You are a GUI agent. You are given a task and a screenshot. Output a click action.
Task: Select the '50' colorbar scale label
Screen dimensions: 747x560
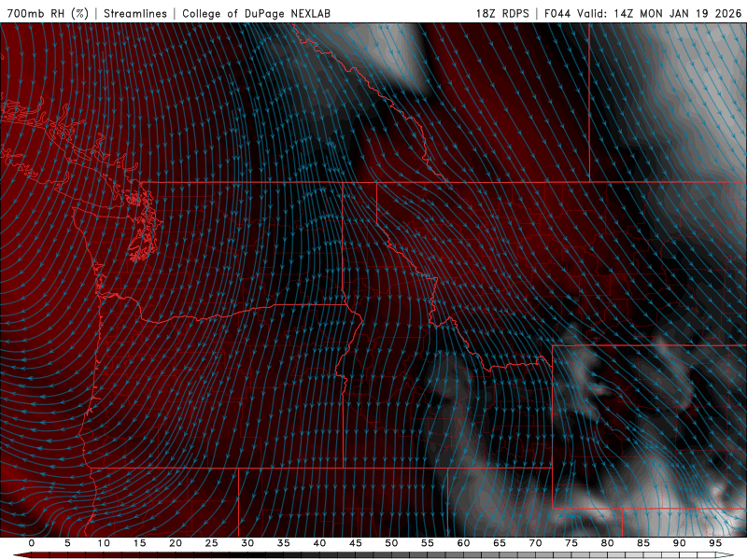point(391,543)
